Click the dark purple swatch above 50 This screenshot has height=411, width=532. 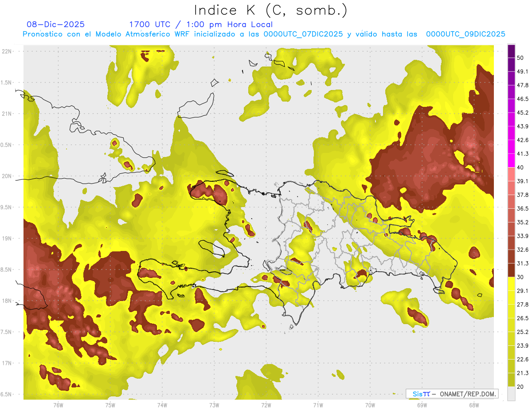511,51
